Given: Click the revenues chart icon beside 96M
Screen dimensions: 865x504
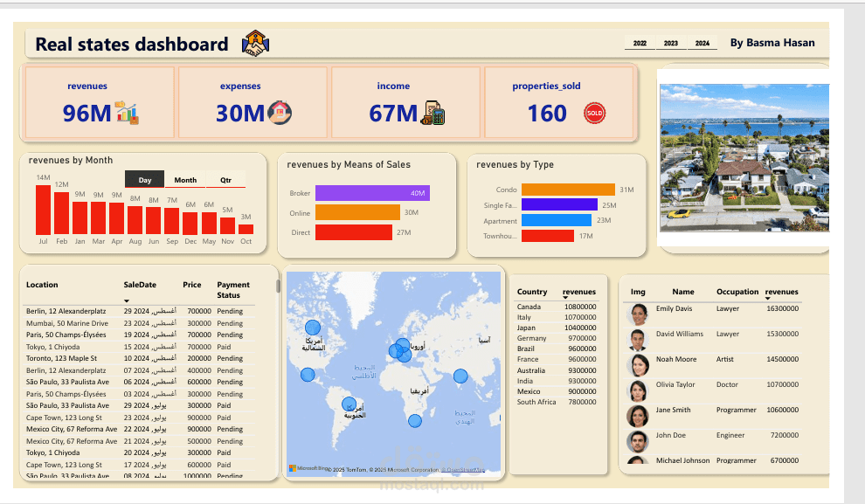Looking at the screenshot, I should tap(127, 113).
